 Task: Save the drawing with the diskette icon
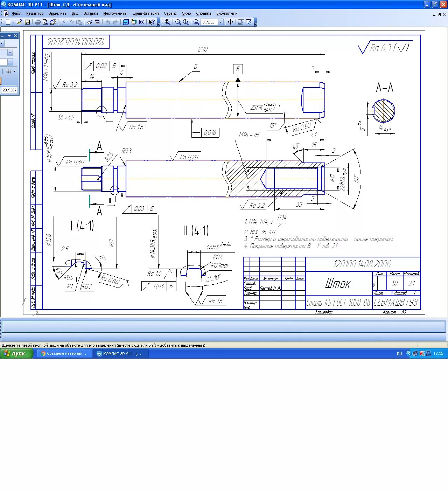point(27,22)
